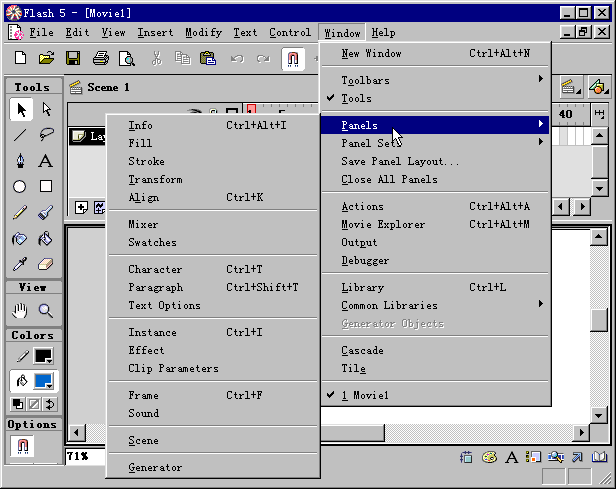Viewport: 616px width, 489px height.
Task: Open the Mixer palette launcher icon
Action: tap(489, 457)
